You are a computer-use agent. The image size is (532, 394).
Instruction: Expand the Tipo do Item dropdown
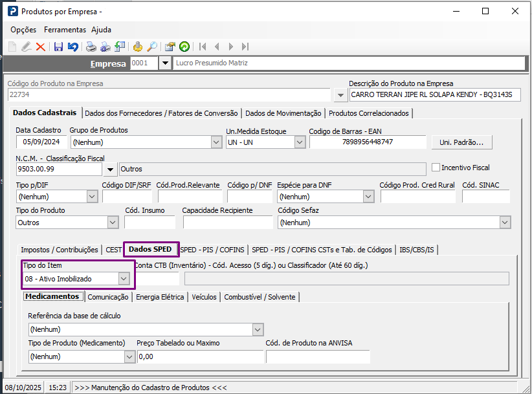(124, 278)
